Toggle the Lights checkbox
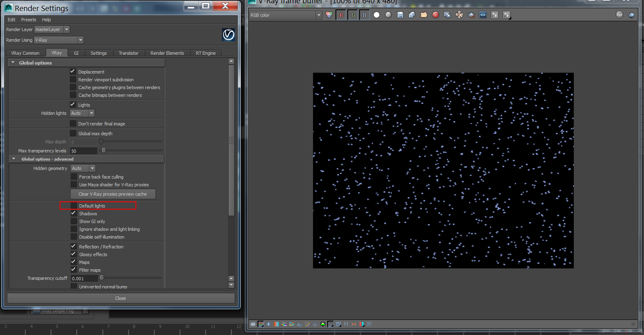Screen dimensions: 644x335 click(x=73, y=105)
